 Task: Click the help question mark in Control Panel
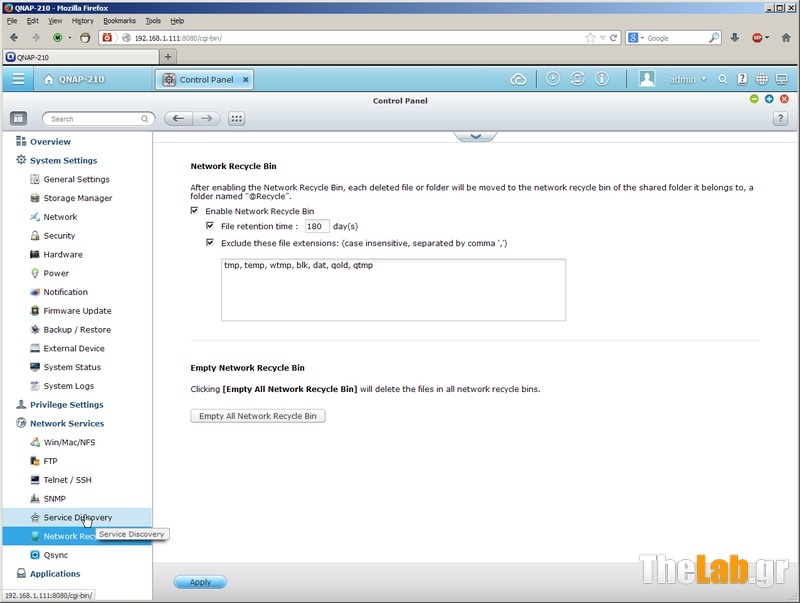coord(780,118)
